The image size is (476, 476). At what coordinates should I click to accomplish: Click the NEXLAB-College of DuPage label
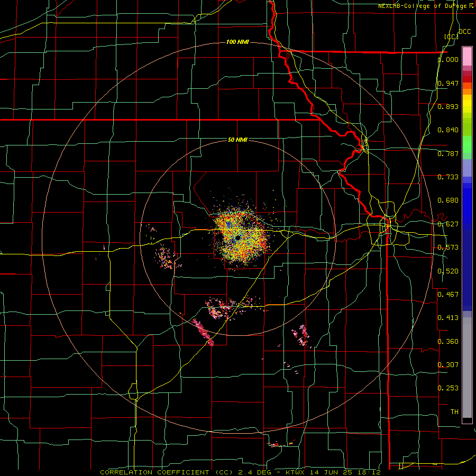[423, 6]
